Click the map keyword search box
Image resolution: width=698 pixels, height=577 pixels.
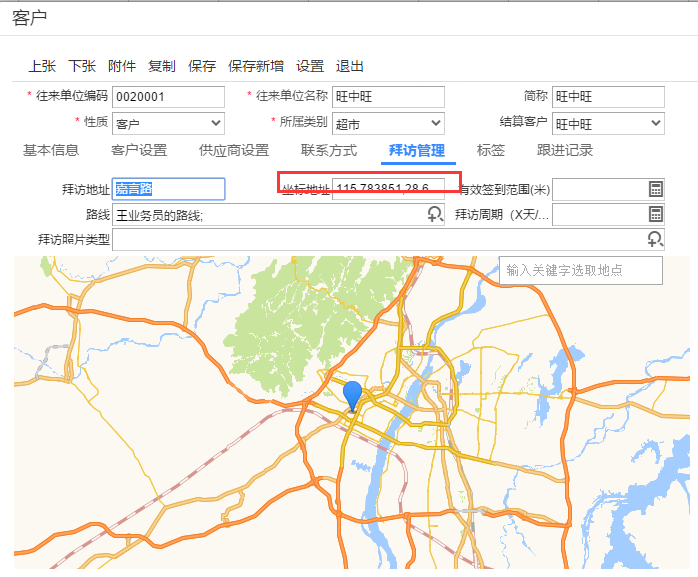point(581,270)
